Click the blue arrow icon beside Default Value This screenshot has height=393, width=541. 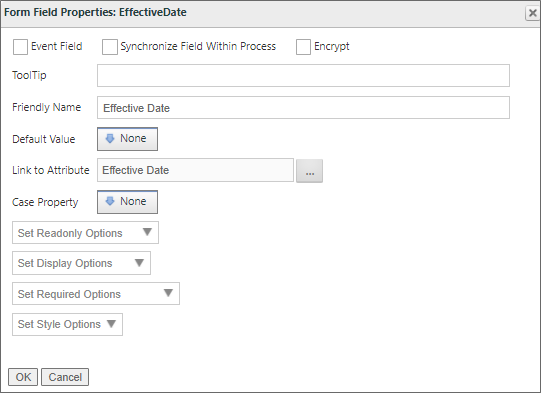pos(110,139)
